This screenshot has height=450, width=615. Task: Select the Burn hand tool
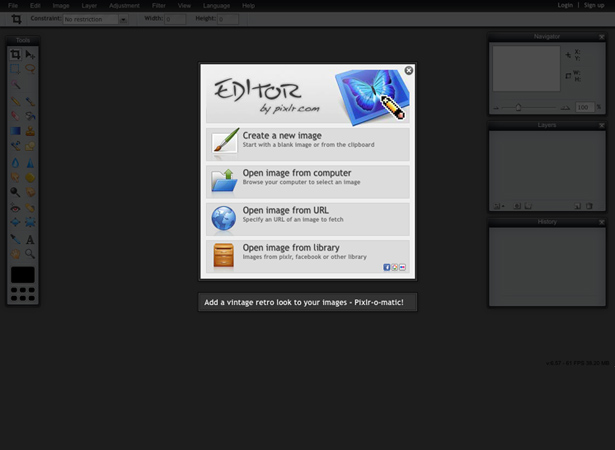point(30,192)
